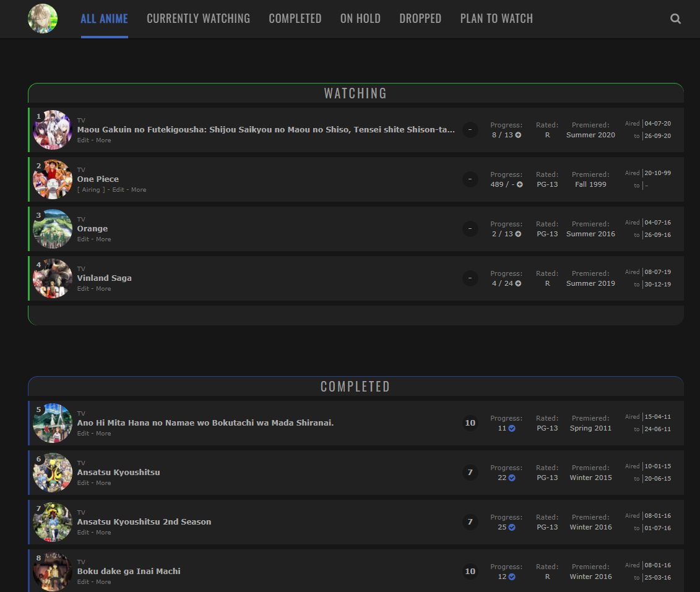Image resolution: width=700 pixels, height=592 pixels.
Task: Set score for Maou Gakuin entry
Action: coord(470,130)
